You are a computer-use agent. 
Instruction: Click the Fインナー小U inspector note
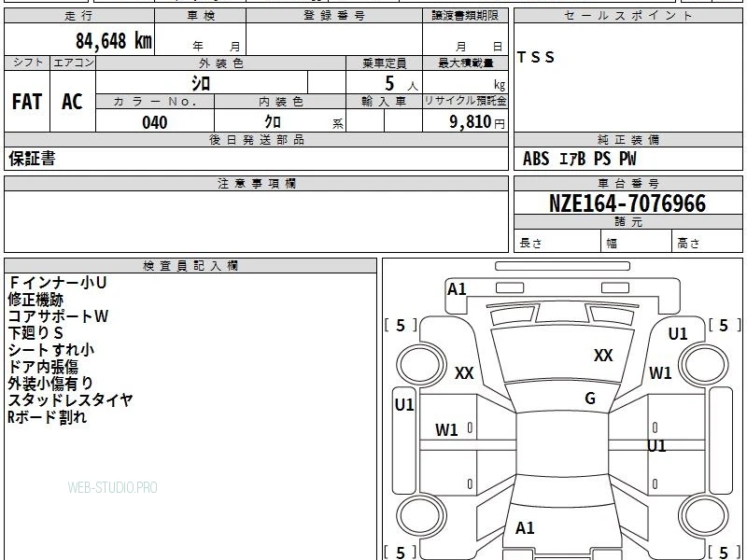[x=58, y=283]
